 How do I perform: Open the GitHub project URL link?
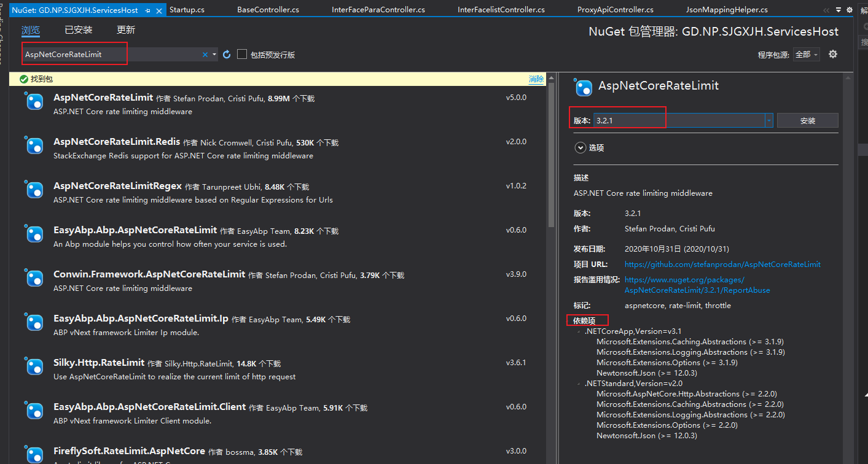[722, 265]
